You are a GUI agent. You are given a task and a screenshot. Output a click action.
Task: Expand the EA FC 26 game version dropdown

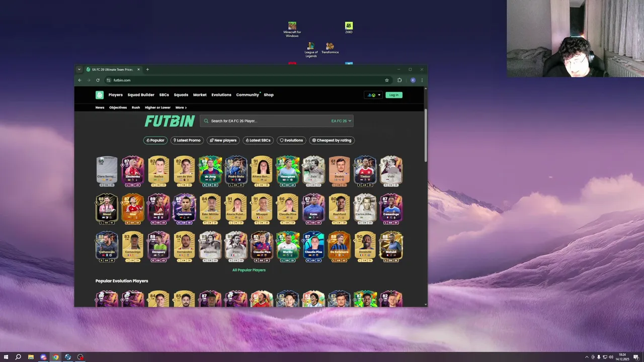pos(341,121)
